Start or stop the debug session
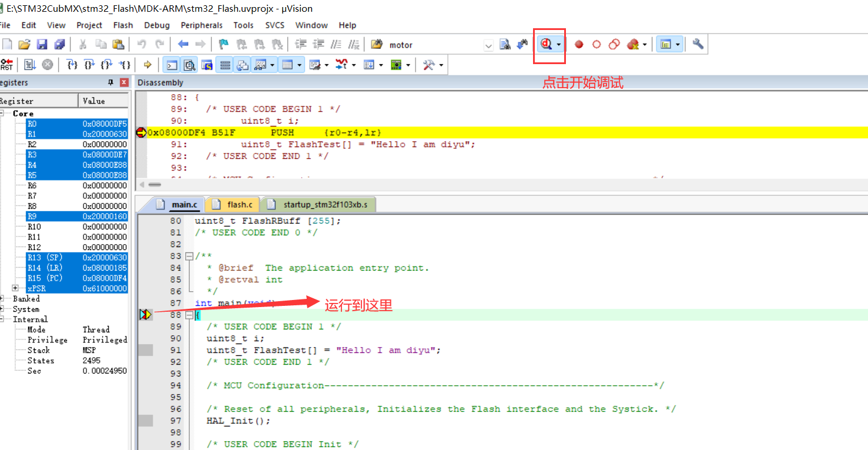Viewport: 868px width, 450px height. point(547,44)
